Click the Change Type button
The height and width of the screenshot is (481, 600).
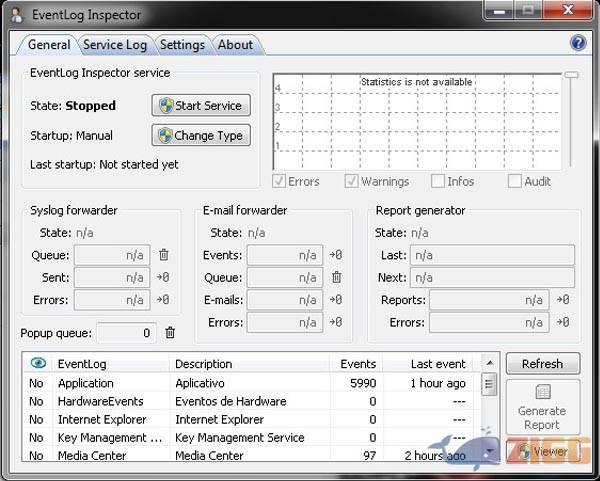pos(201,135)
